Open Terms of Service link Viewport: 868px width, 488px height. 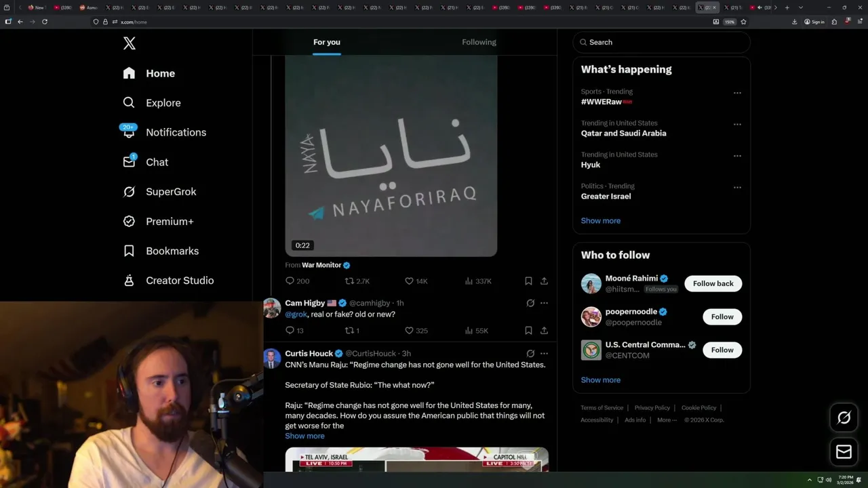pyautogui.click(x=601, y=408)
